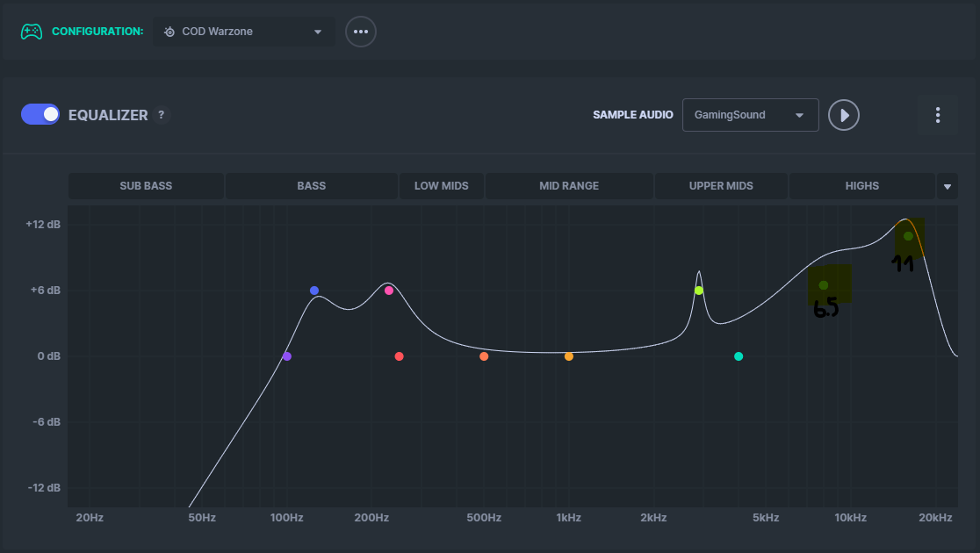Open the GamingSound sample audio dropdown

[750, 115]
